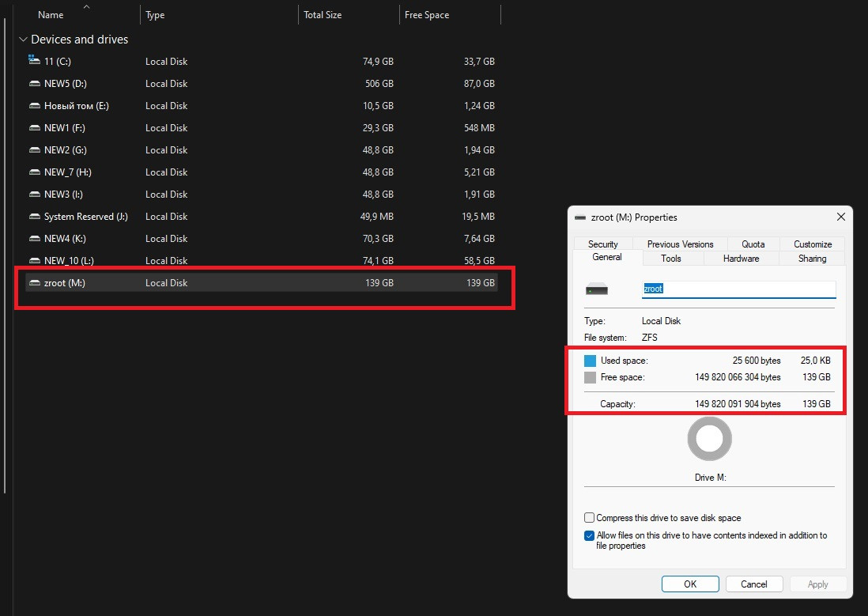Click the drive usage donut chart

pos(710,439)
